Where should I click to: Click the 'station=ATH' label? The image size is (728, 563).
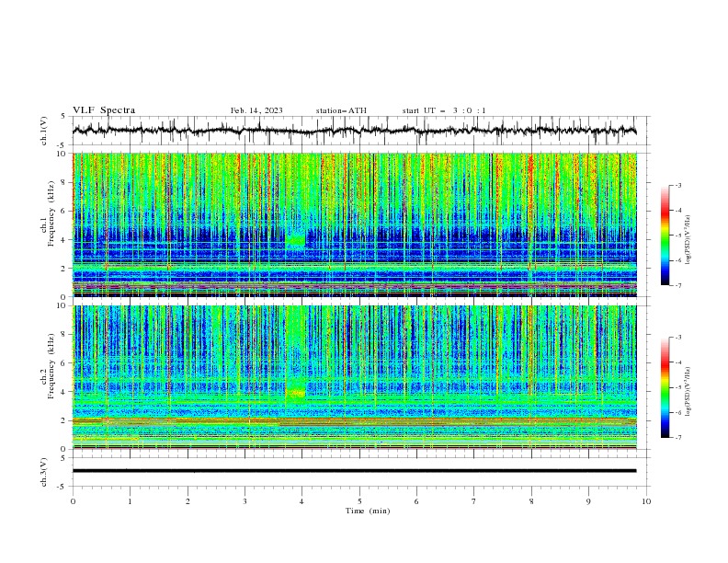tap(341, 110)
